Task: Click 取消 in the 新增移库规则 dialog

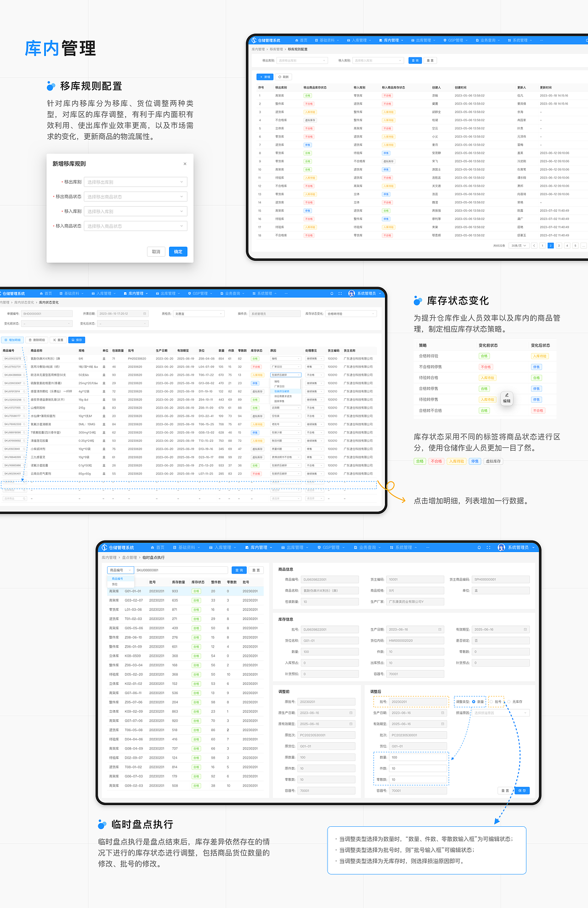Action: [156, 252]
